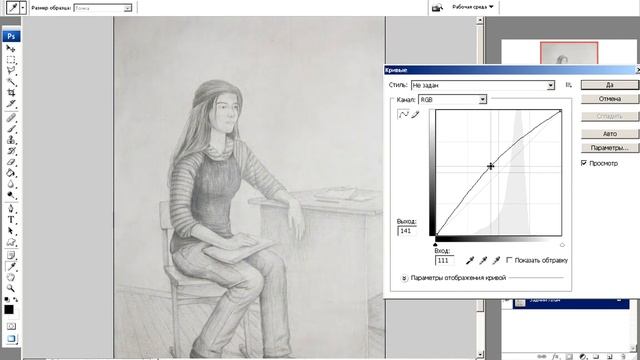640x360 pixels.
Task: Select the edit-points curve tool
Action: coord(403,114)
